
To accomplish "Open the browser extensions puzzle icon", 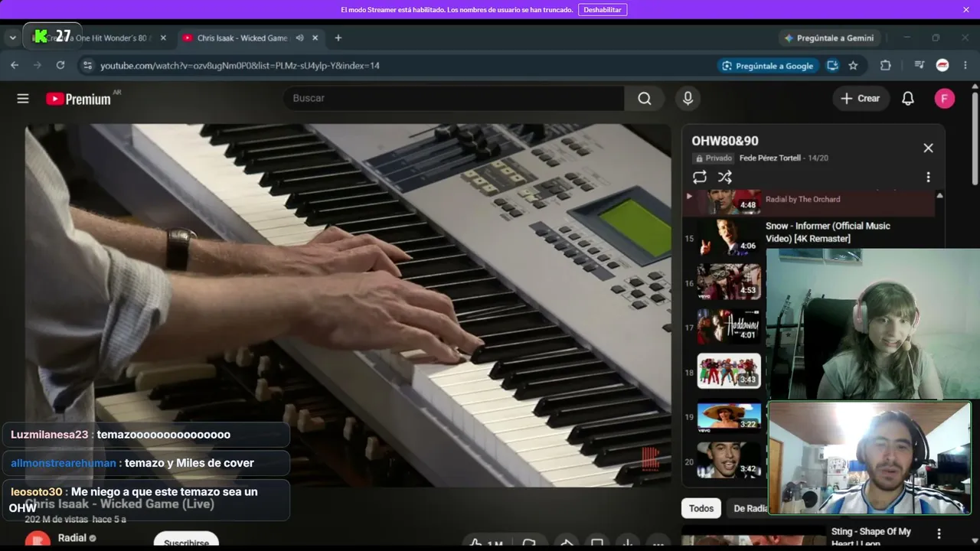I will pyautogui.click(x=886, y=66).
